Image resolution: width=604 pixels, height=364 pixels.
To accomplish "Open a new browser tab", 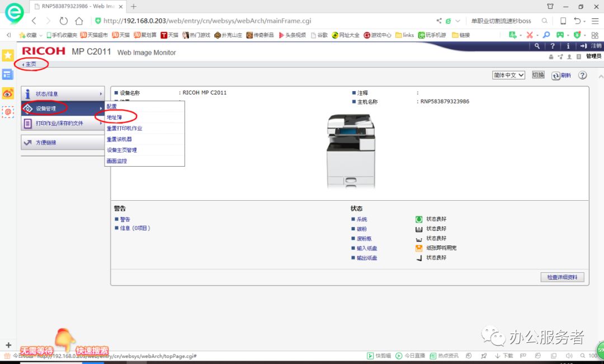I will coord(133,7).
